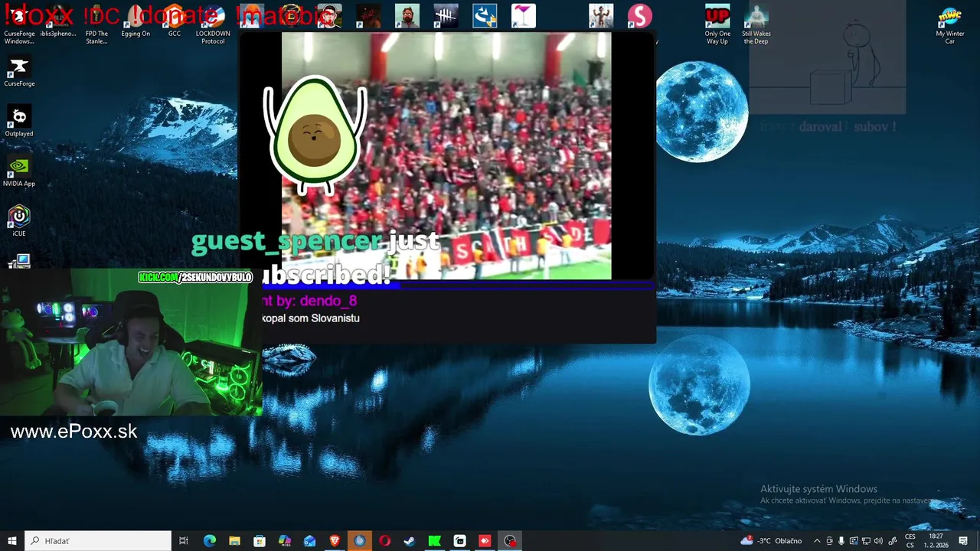The width and height of the screenshot is (980, 551).
Task: Open the Meet Now camera tray icon
Action: pyautogui.click(x=829, y=541)
